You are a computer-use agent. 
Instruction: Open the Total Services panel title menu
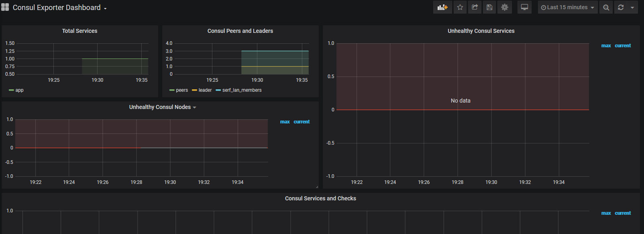(79, 31)
